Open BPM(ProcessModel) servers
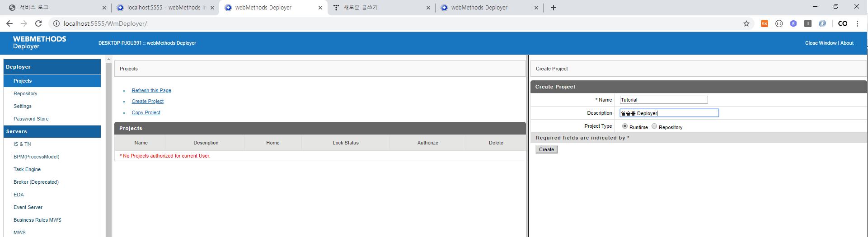 36,157
